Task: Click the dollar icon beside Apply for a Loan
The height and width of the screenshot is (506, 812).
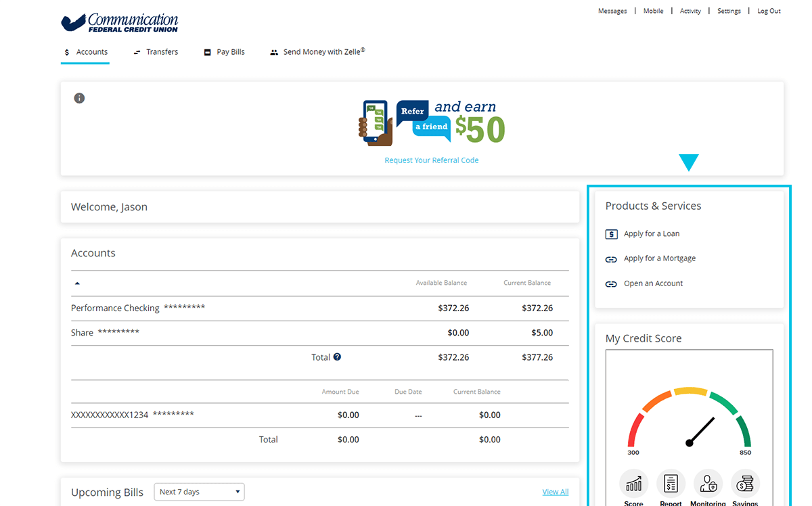Action: (611, 233)
